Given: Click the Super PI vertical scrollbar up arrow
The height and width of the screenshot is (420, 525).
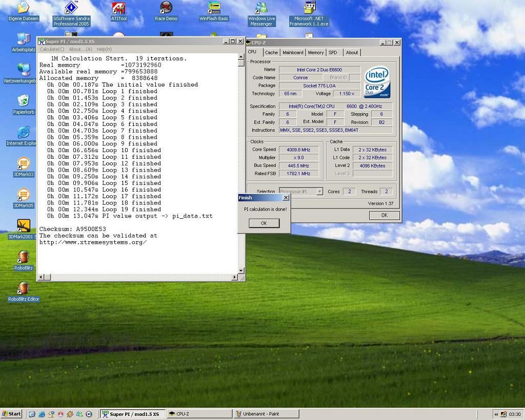Looking at the screenshot, I should [241, 57].
